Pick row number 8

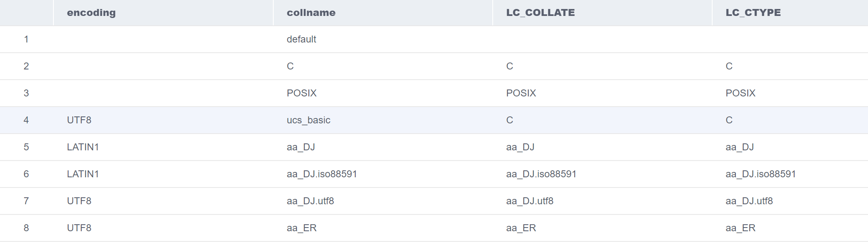tap(26, 228)
